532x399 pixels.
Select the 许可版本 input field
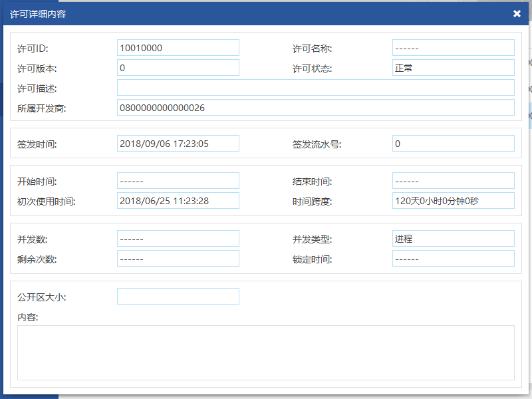coord(178,68)
